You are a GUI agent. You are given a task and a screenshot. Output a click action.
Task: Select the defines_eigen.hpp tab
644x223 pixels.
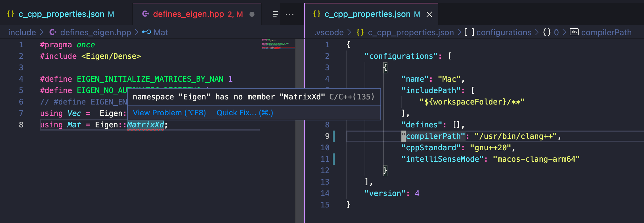click(198, 14)
